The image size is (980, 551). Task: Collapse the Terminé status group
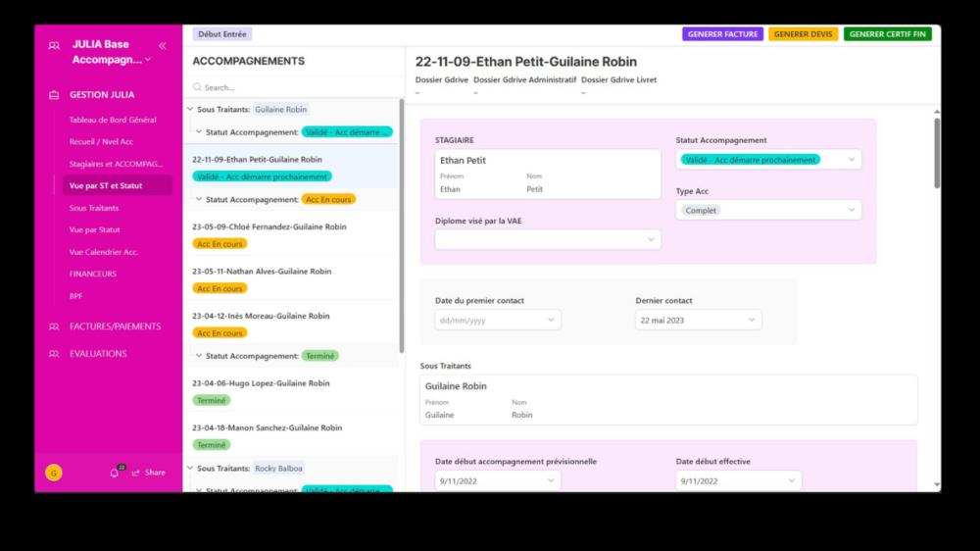pyautogui.click(x=199, y=356)
